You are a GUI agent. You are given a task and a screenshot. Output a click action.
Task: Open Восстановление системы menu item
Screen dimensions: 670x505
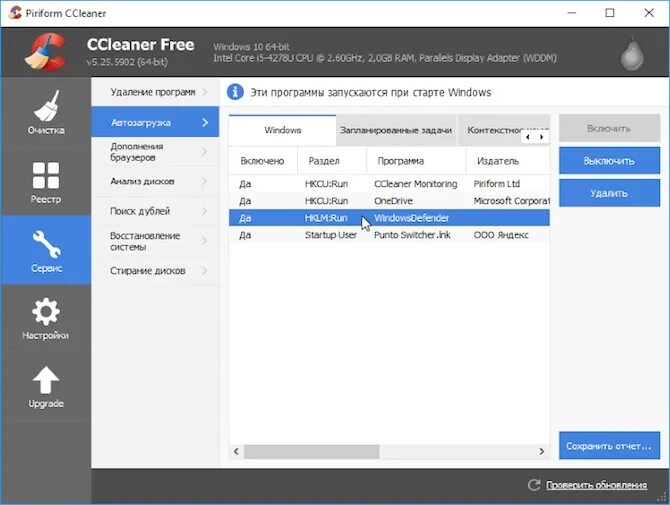click(156, 241)
